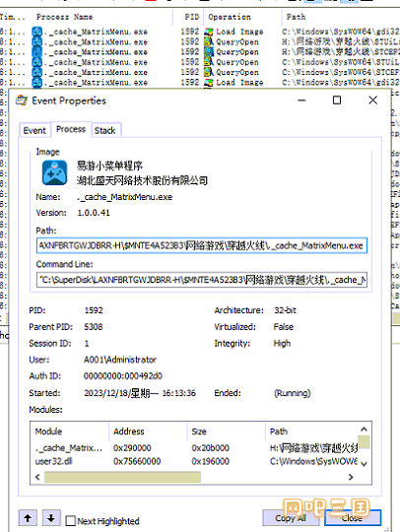Select first Load Image row's operation icon
Image resolution: width=400 pixels, height=532 pixels.
click(x=209, y=32)
